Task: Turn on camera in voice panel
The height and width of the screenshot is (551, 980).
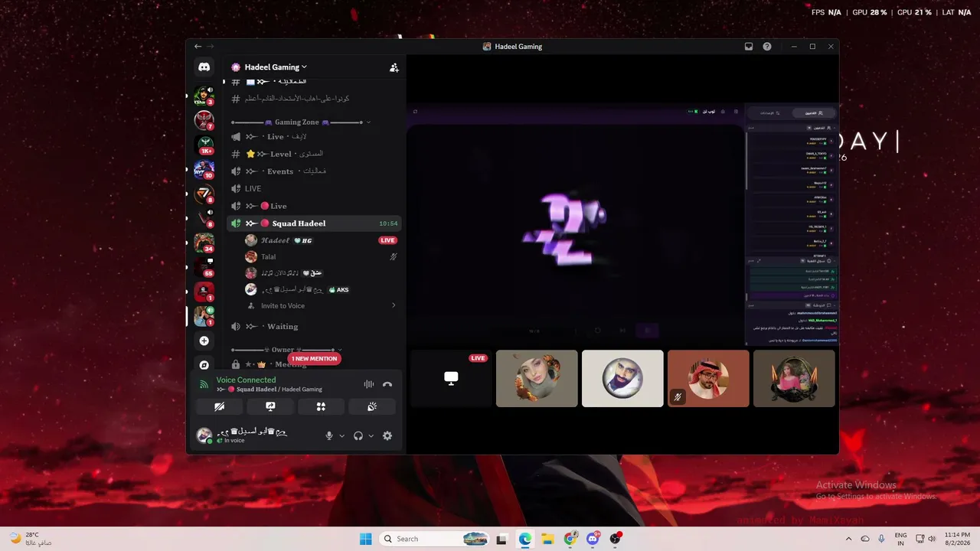Action: (220, 406)
